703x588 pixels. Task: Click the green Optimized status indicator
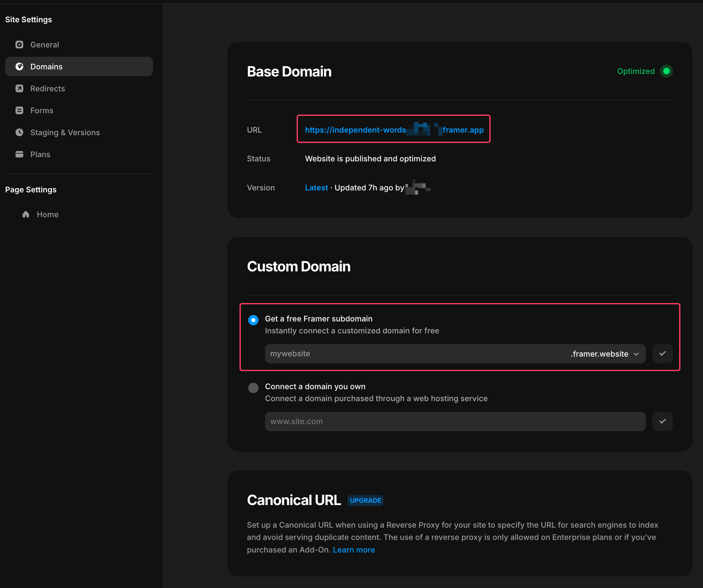point(666,71)
